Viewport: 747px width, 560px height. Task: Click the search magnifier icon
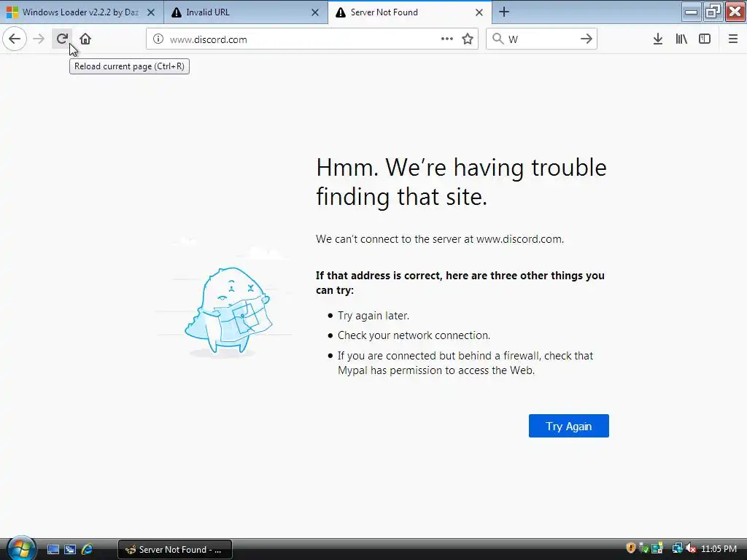point(498,39)
